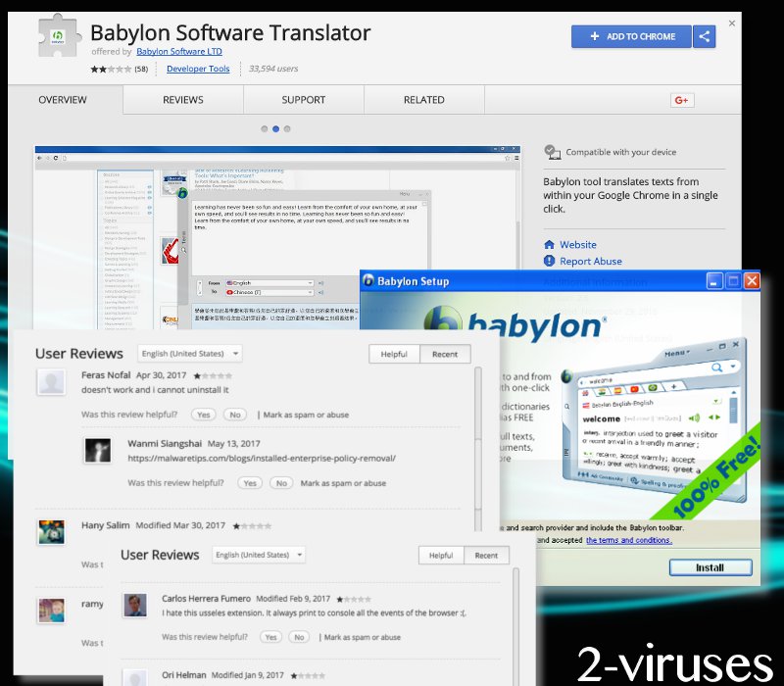This screenshot has width=784, height=686.
Task: Click the scrollbar inside the Babylon widget
Action: point(734,410)
